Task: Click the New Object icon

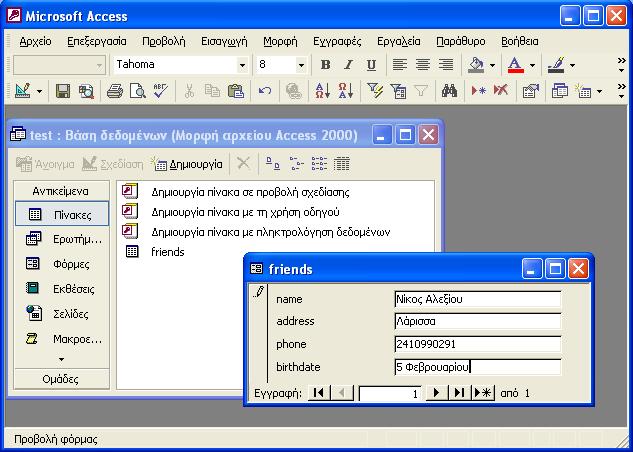Action: (x=583, y=91)
